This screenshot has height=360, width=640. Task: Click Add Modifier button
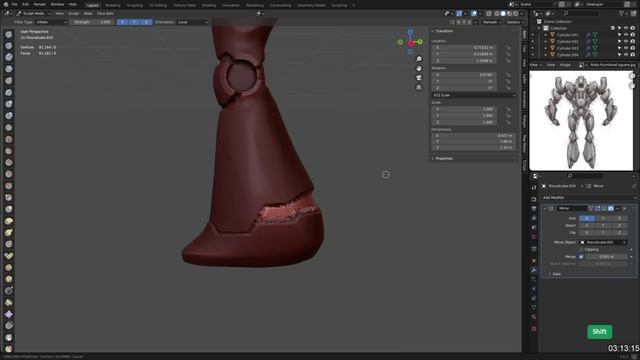pos(589,198)
